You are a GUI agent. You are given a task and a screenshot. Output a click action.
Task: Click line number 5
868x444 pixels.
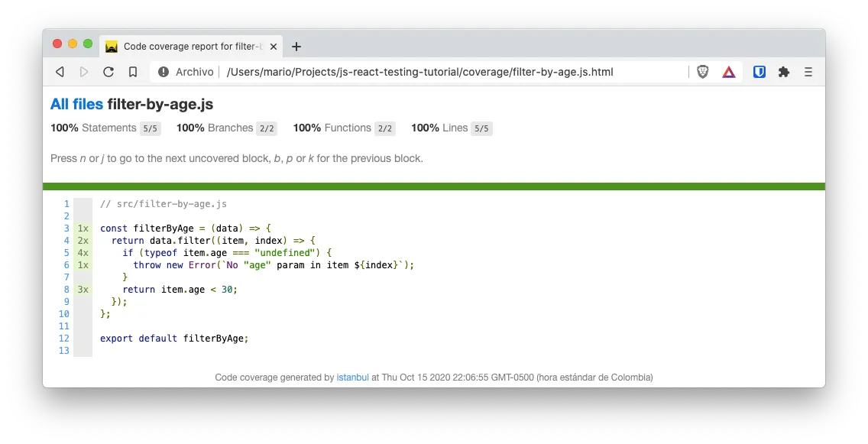coord(66,252)
